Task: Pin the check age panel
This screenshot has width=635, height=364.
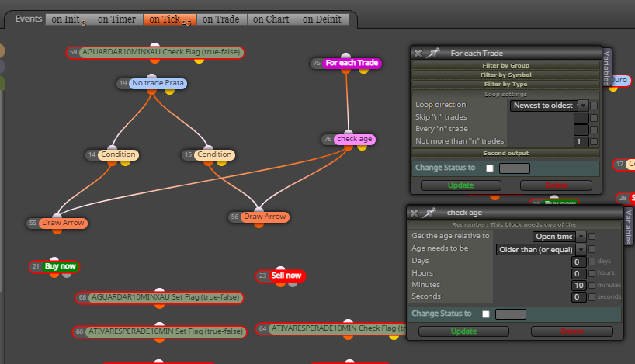Action: pos(429,212)
